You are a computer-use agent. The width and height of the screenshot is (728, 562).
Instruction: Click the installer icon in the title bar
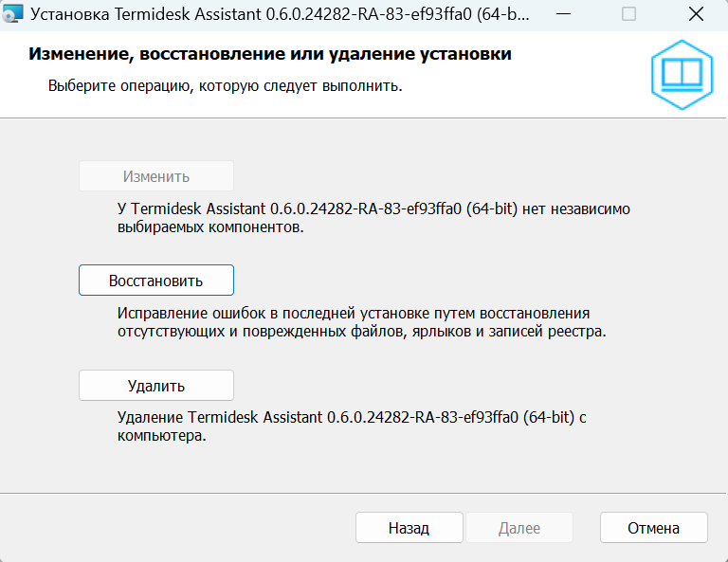tap(13, 16)
